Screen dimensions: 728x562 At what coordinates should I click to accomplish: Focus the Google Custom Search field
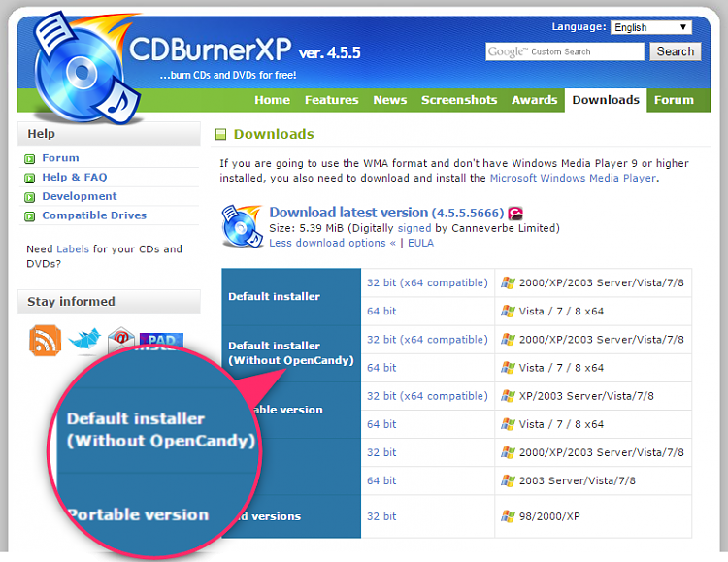click(565, 51)
